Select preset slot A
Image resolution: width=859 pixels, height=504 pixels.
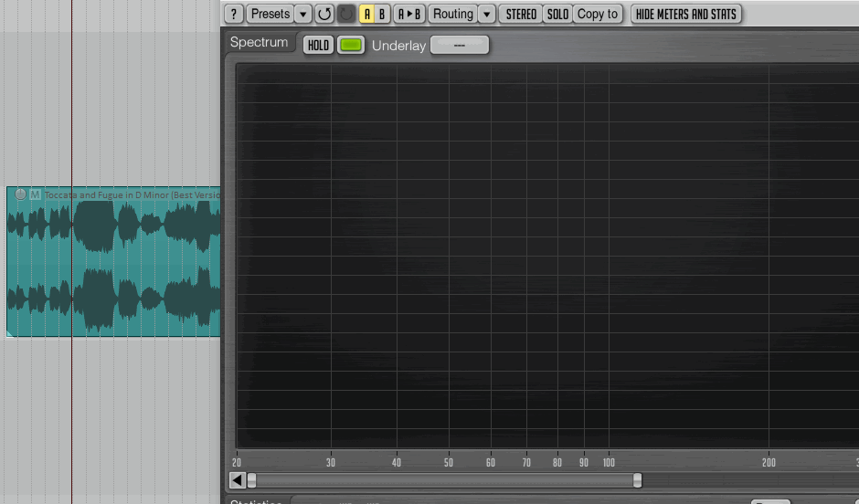pyautogui.click(x=366, y=14)
